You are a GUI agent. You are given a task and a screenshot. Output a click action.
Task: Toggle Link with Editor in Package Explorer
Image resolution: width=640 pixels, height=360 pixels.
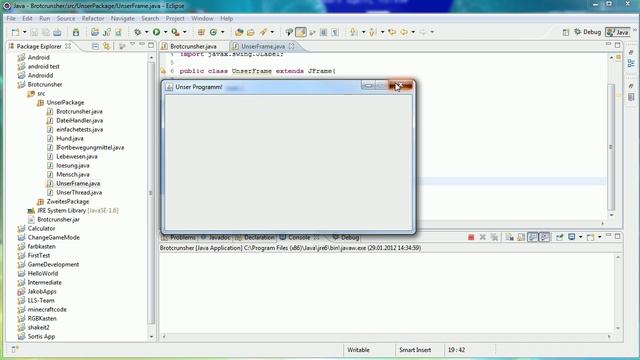107,46
